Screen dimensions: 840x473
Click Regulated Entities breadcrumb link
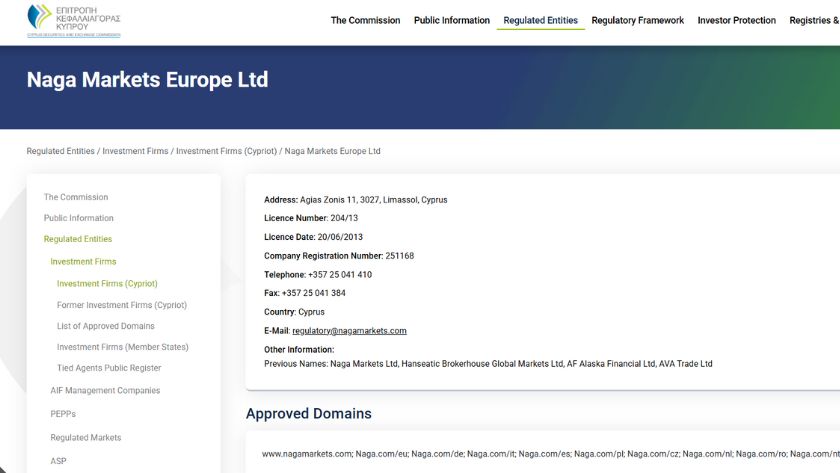(60, 151)
